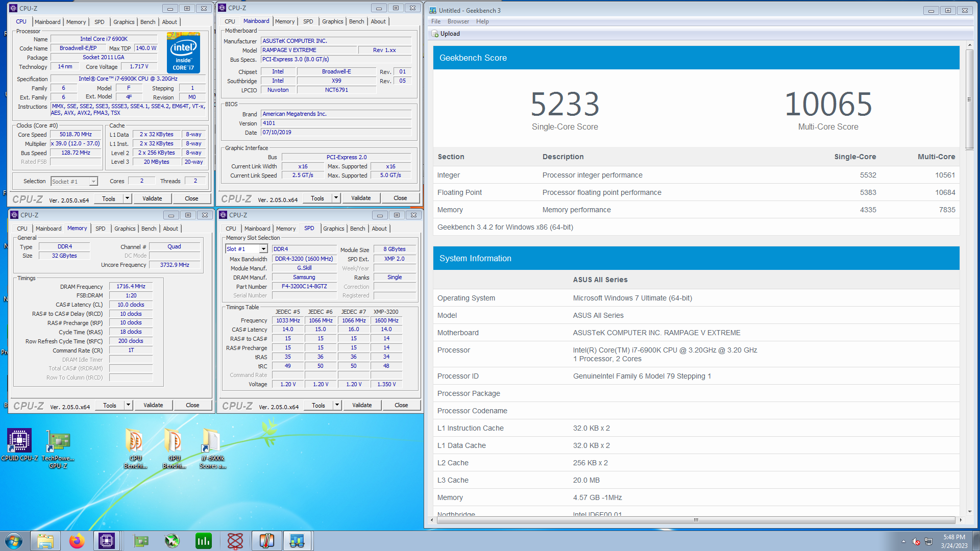Open the Windows Start menu orb

click(14, 541)
